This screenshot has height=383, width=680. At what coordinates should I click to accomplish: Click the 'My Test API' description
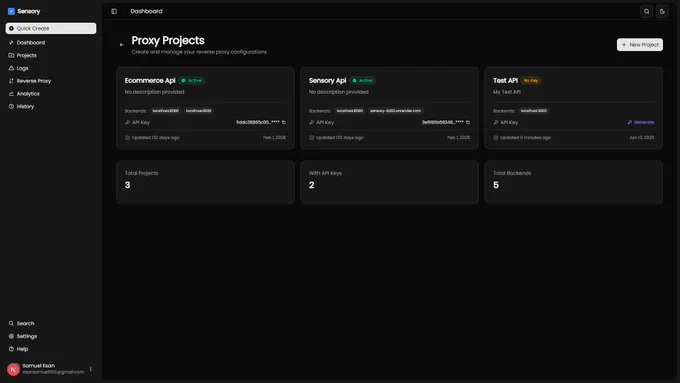pos(507,92)
